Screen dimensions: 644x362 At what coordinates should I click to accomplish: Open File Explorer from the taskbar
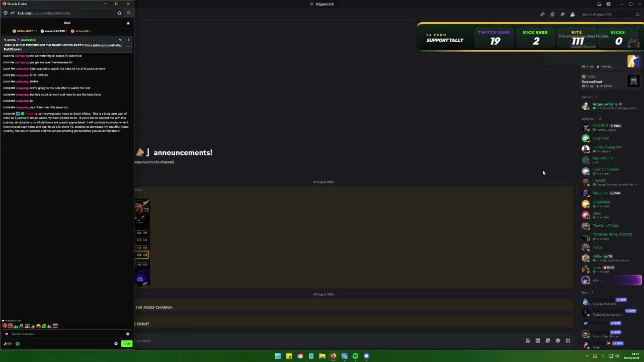coord(322,356)
